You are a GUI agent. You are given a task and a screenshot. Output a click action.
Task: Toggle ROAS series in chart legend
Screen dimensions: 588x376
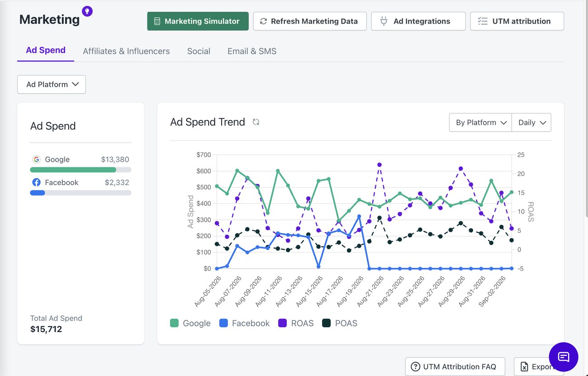296,323
